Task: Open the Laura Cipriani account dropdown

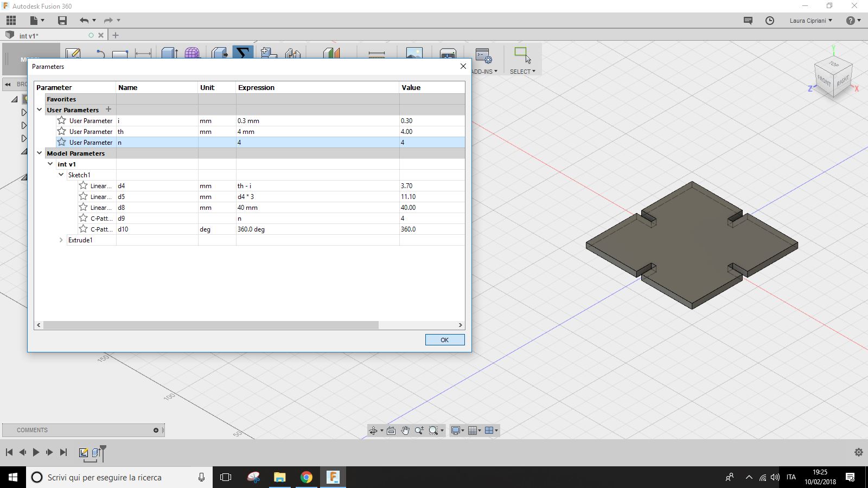Action: click(810, 21)
